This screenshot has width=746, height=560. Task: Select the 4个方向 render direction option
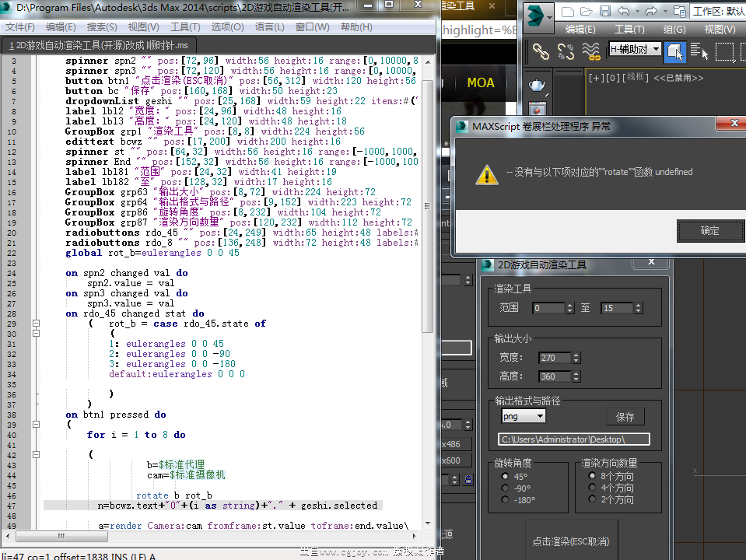click(x=592, y=488)
